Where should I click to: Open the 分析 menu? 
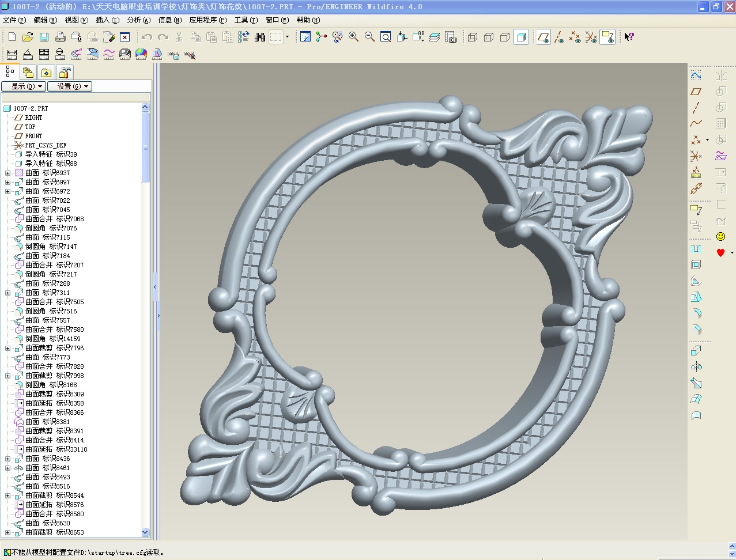[138, 20]
